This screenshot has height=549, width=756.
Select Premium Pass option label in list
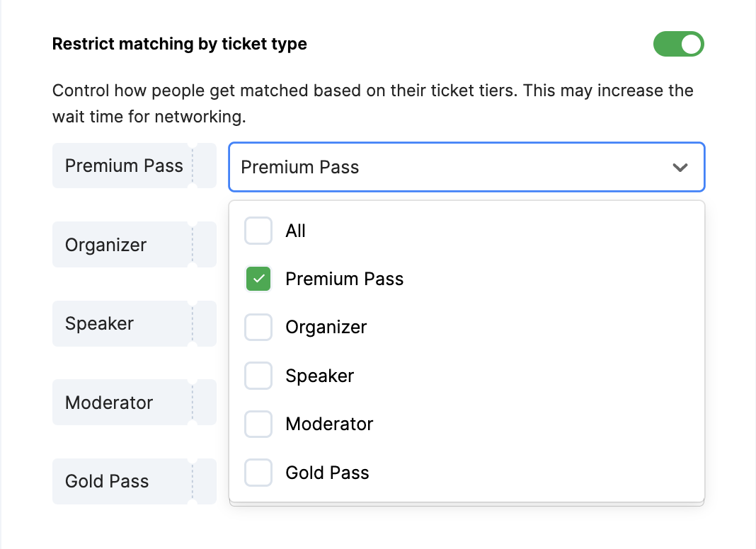click(344, 279)
